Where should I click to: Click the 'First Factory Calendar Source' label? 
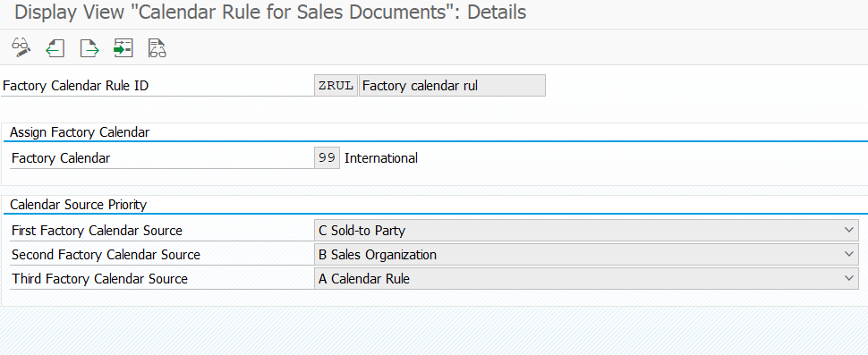click(97, 230)
